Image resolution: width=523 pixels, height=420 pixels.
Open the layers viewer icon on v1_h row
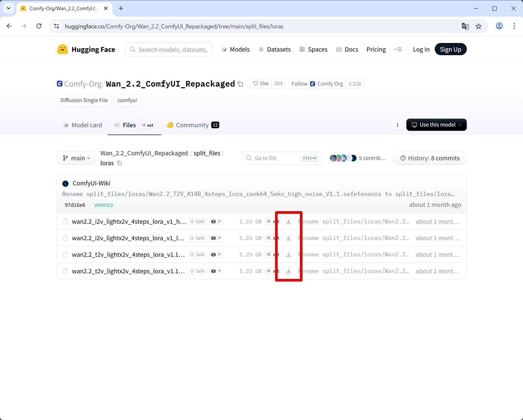pyautogui.click(x=216, y=221)
